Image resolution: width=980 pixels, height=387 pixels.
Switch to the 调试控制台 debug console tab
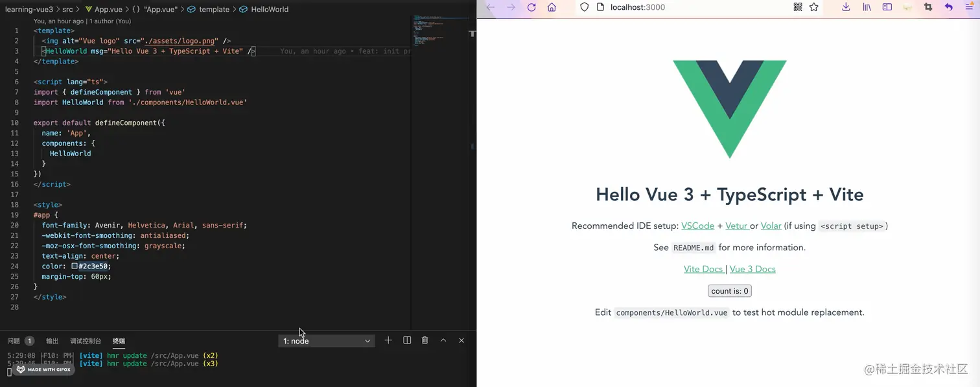[86, 341]
